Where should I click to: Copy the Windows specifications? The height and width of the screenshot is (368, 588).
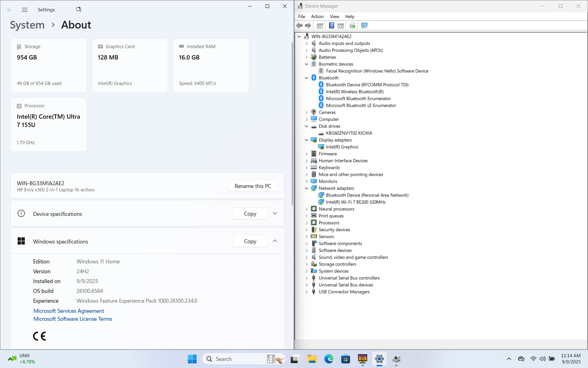click(x=250, y=241)
